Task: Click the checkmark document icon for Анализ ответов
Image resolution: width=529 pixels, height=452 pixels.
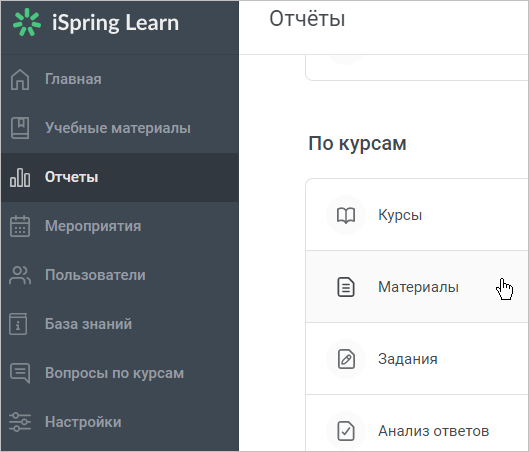Action: (346, 431)
